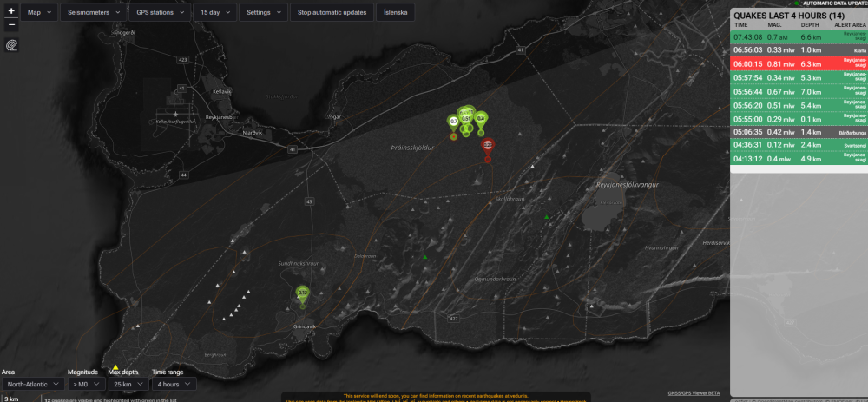Click the green triangle station near Skolahraun

point(546,216)
